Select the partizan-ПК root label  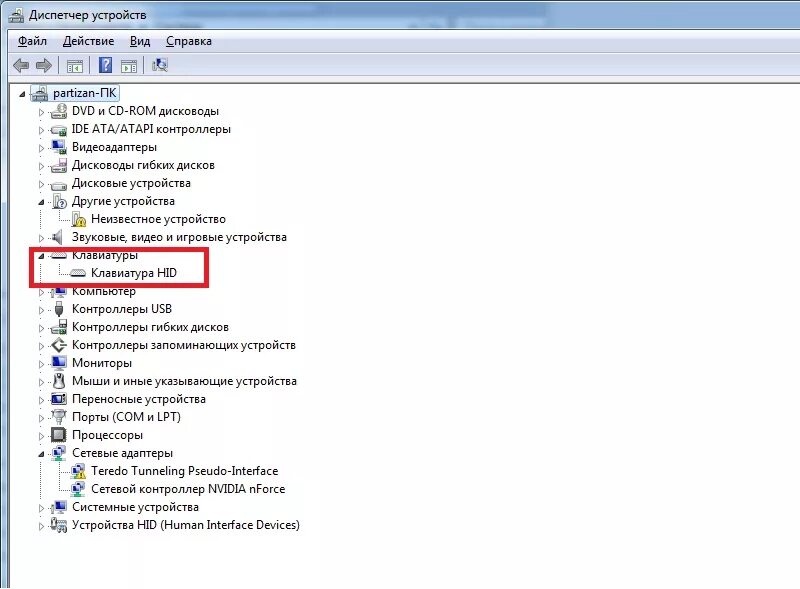pos(85,93)
